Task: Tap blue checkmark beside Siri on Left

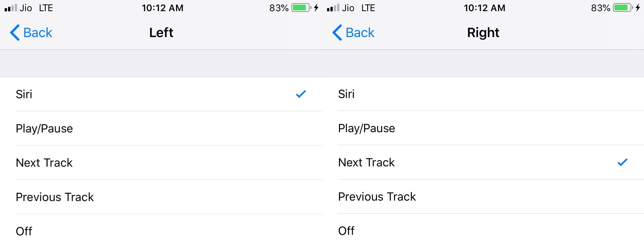Action: (x=301, y=94)
